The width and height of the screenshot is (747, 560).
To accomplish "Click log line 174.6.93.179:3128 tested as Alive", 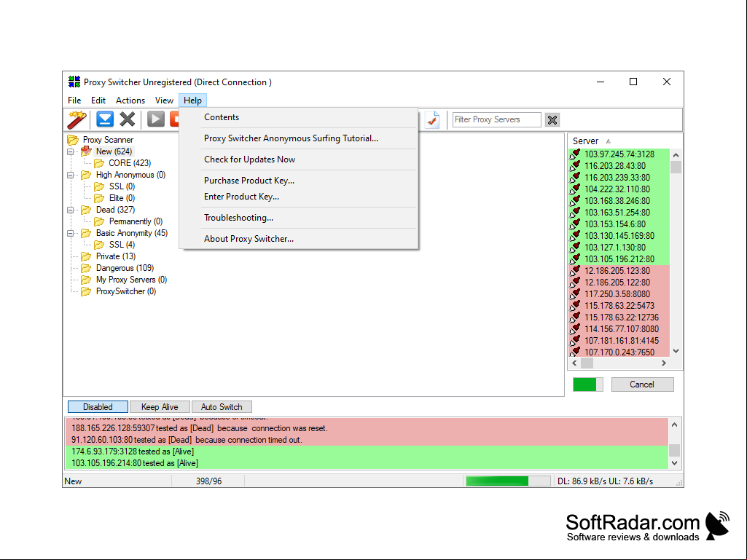I will (x=367, y=451).
